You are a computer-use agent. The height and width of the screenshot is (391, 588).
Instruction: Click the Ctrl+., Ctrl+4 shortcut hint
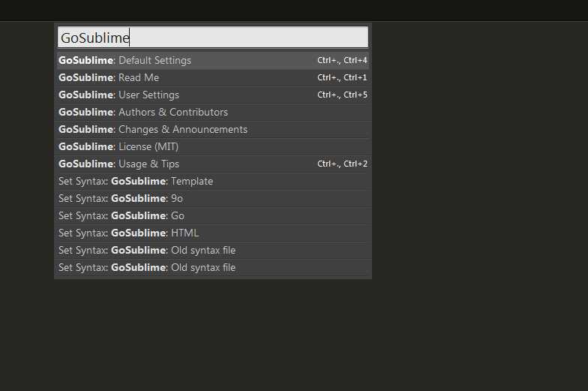click(x=342, y=60)
